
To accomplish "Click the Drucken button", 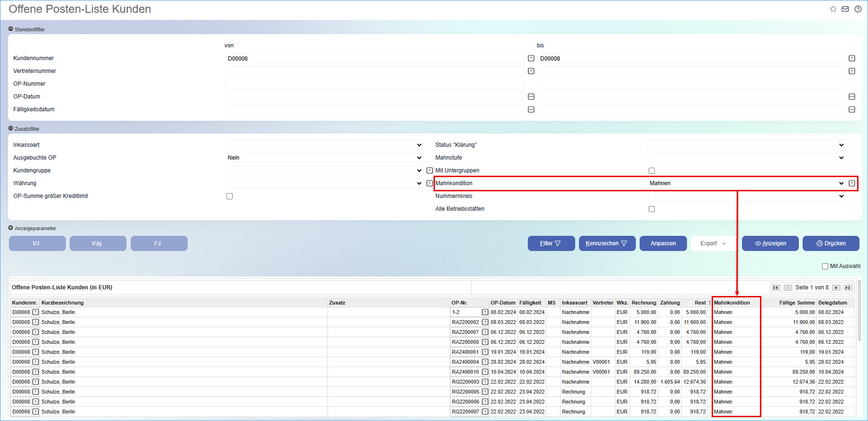I will pos(831,243).
